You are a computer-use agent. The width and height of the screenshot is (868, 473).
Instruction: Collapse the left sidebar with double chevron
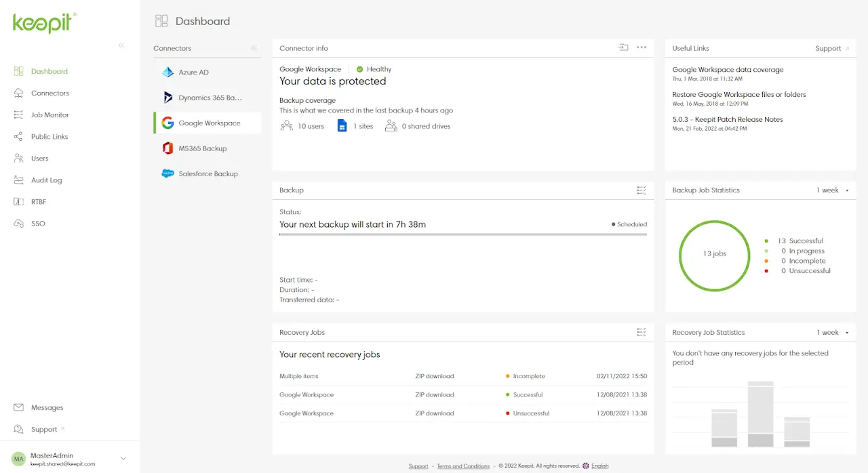click(121, 45)
